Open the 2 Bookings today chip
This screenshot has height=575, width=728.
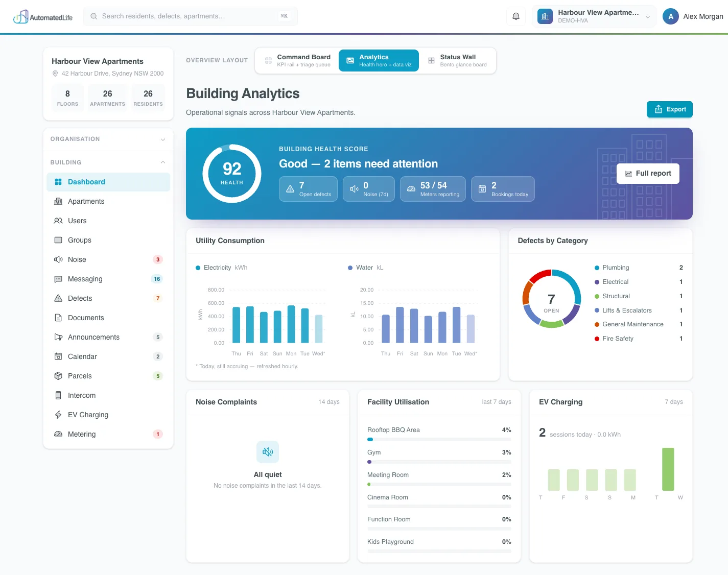[503, 189]
